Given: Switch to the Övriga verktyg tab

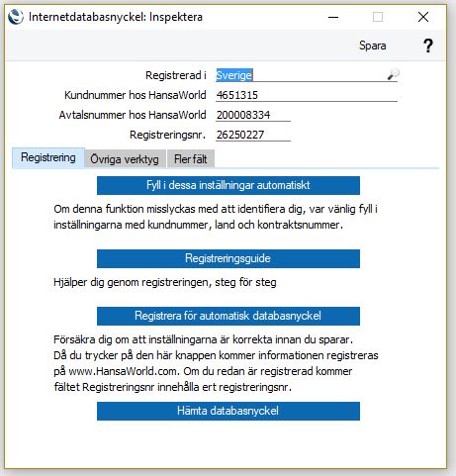Looking at the screenshot, I should tap(125, 159).
